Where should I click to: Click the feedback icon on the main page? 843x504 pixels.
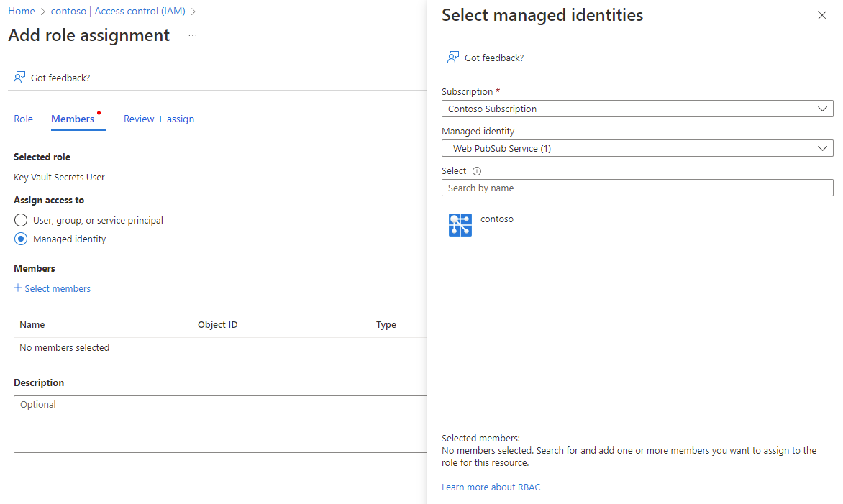[19, 78]
